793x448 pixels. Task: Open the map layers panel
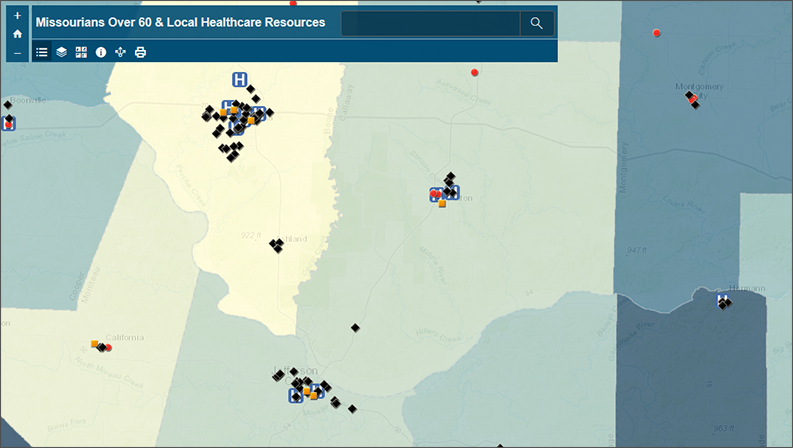[x=62, y=52]
